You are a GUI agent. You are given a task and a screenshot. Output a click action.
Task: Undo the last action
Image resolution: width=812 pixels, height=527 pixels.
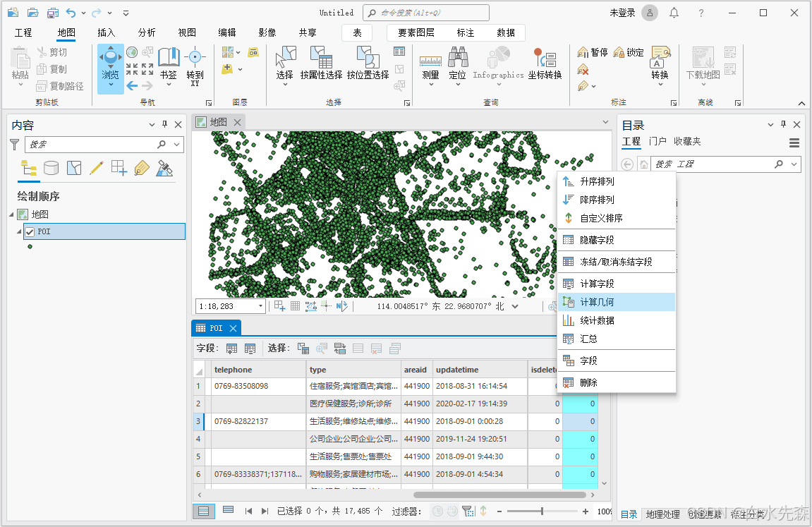point(71,13)
